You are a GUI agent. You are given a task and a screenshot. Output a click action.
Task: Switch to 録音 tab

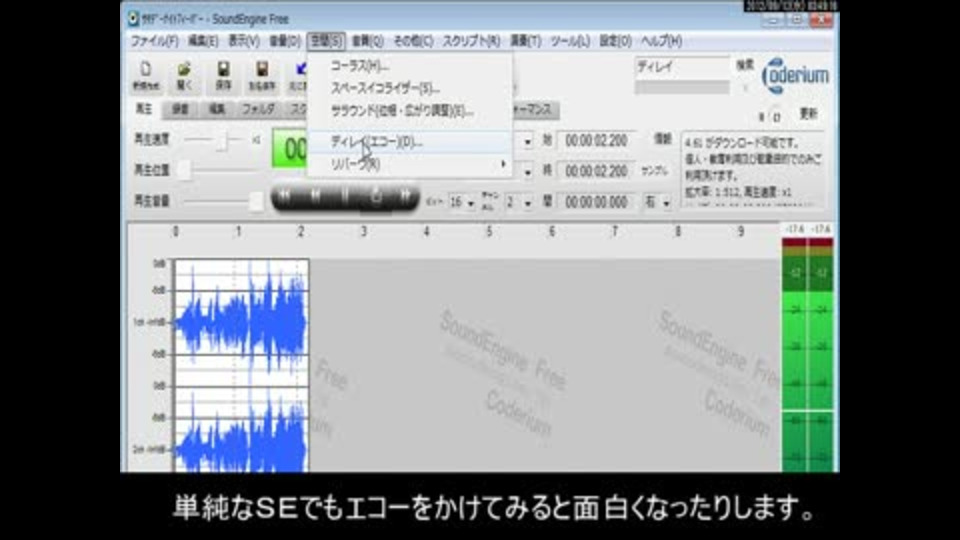coord(180,110)
